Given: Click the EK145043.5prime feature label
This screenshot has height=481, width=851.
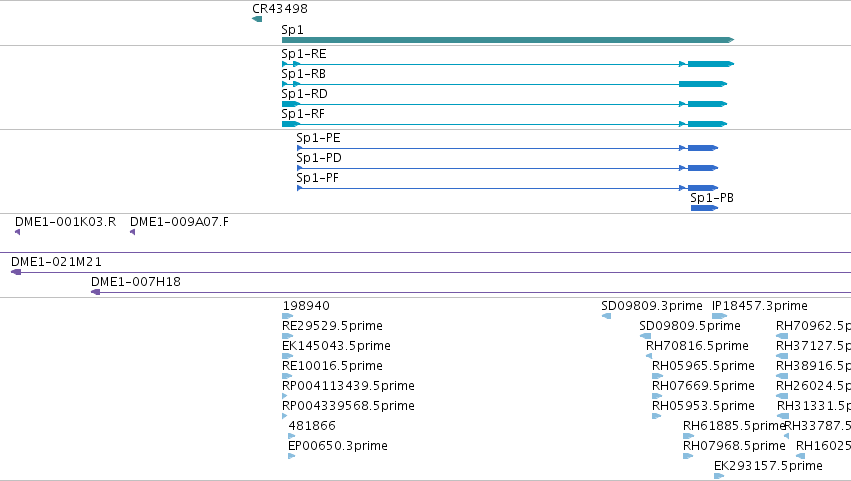Looking at the screenshot, I should (x=336, y=346).
